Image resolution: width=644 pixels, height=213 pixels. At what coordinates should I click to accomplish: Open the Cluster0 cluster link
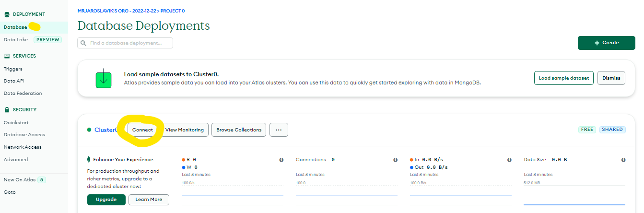(x=105, y=130)
